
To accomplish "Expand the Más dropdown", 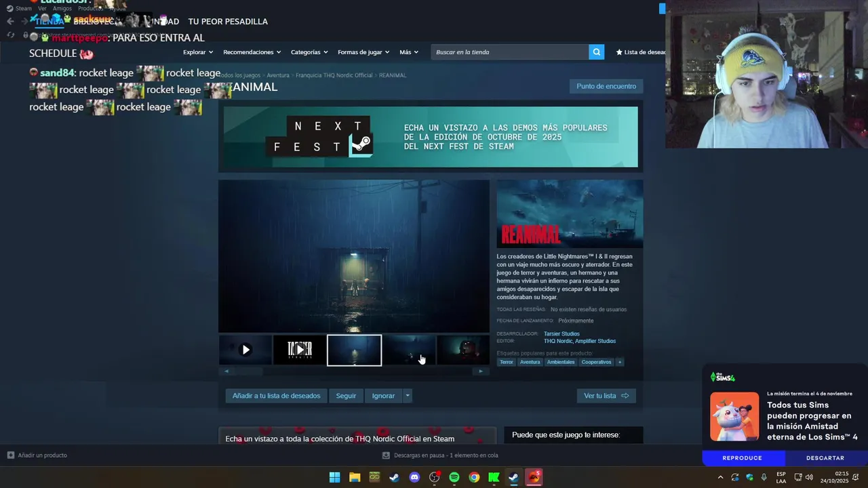I will (x=409, y=52).
